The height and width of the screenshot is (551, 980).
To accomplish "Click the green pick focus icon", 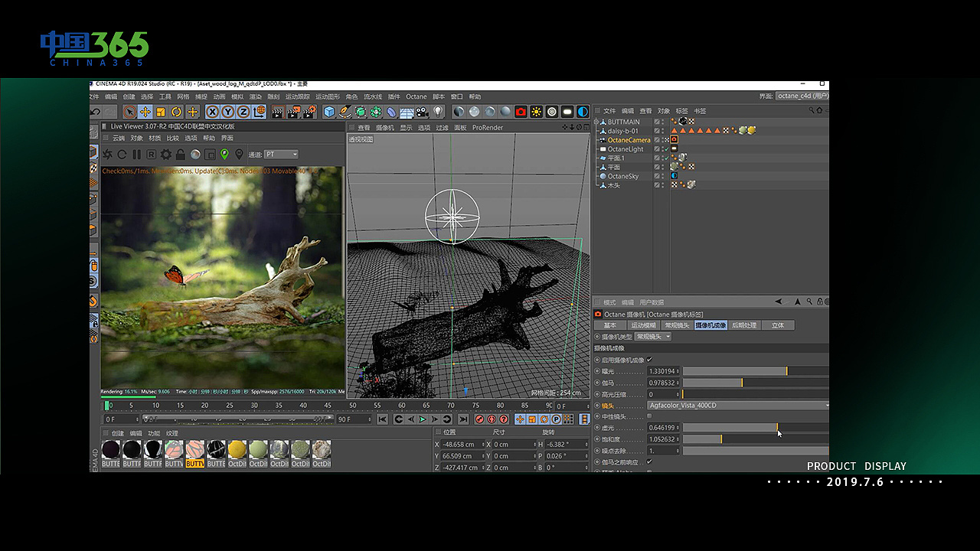I will coord(224,154).
